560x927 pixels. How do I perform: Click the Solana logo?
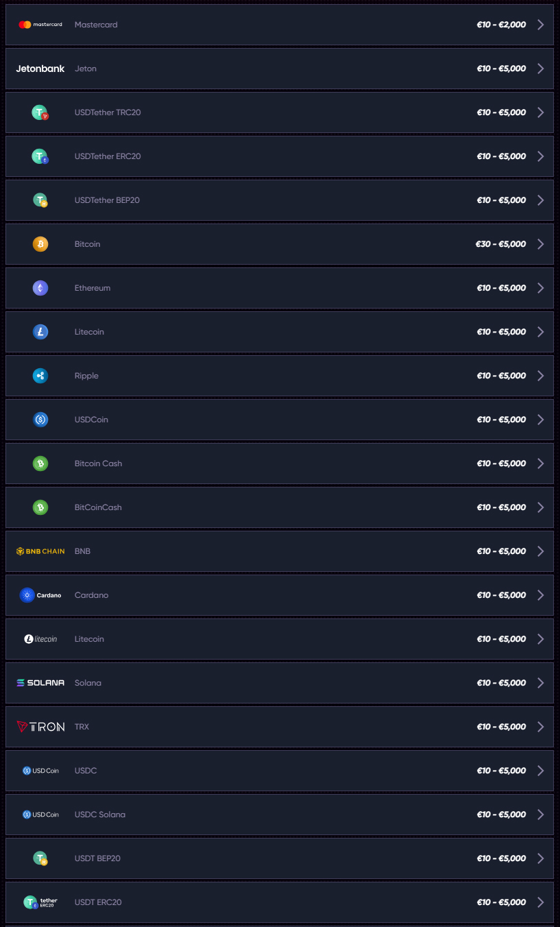(40, 683)
